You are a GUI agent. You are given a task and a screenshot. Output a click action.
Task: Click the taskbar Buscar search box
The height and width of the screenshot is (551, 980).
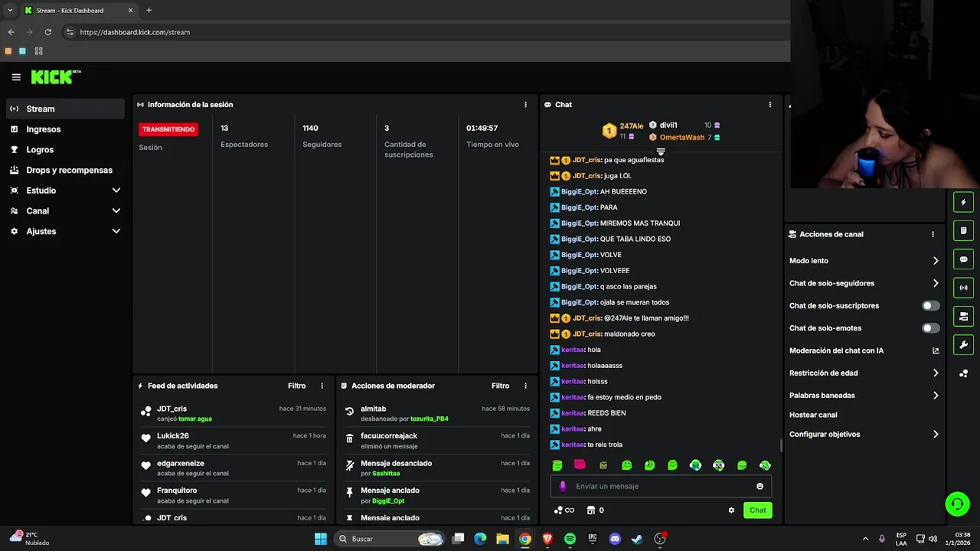point(390,539)
